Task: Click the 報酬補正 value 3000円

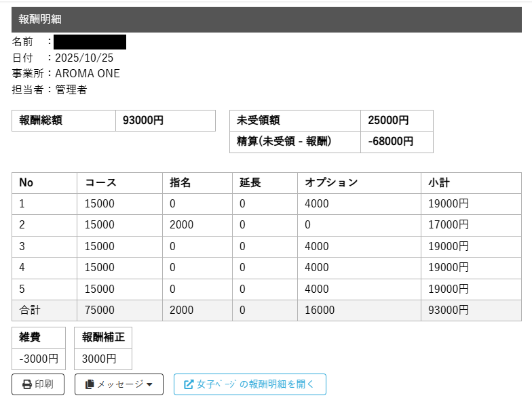Action: 99,359
